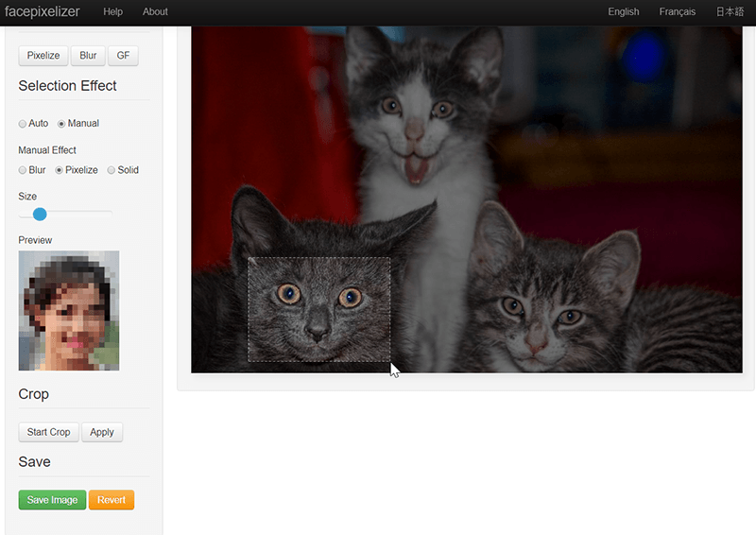The width and height of the screenshot is (756, 535).
Task: Click the Pixelize button at top
Action: pyautogui.click(x=43, y=56)
